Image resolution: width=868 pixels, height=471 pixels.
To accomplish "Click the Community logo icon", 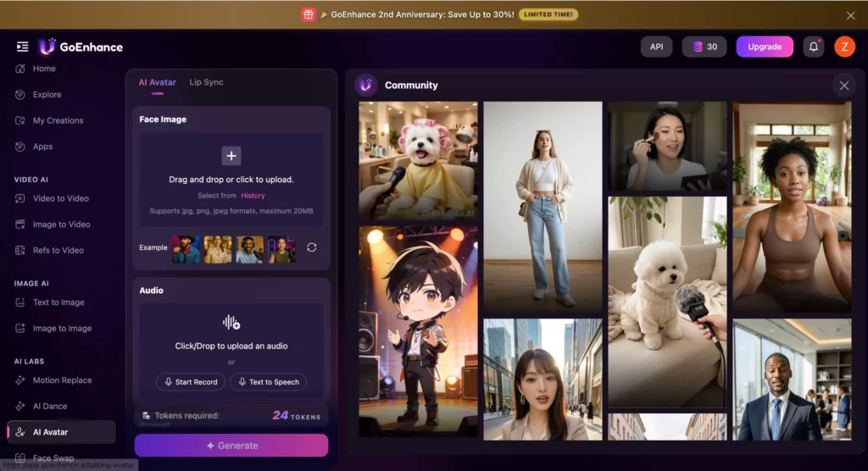I will tap(366, 86).
